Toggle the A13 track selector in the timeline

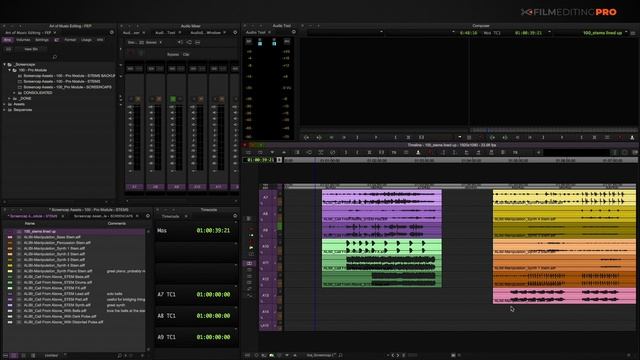[266, 296]
